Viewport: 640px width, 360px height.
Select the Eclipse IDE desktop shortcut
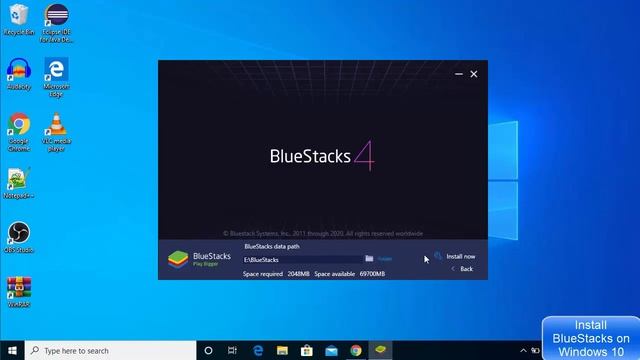pos(56,23)
